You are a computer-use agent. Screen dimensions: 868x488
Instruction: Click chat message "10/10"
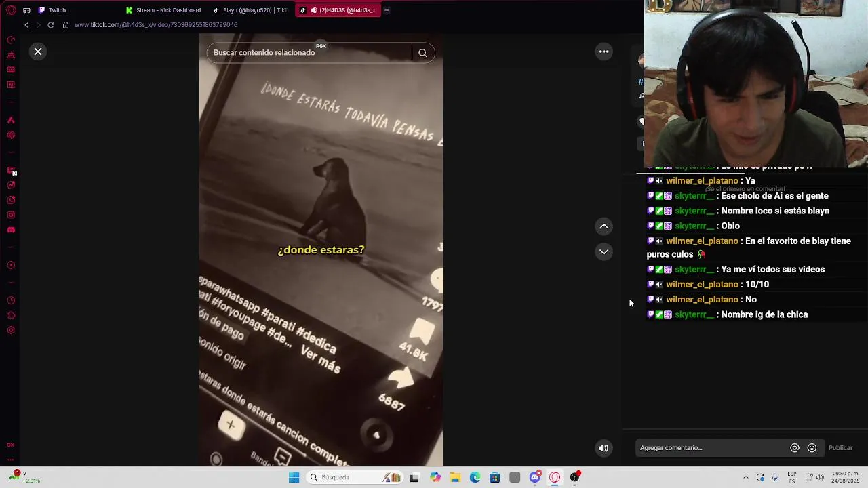click(757, 285)
